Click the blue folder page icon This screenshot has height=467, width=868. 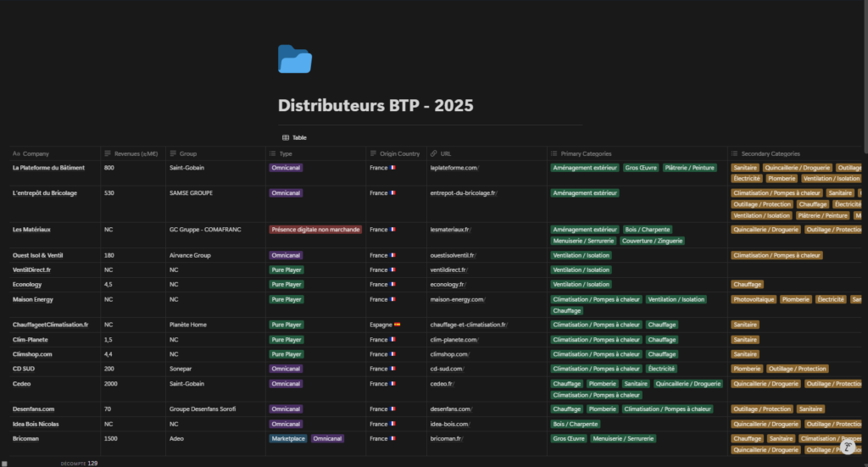[294, 59]
